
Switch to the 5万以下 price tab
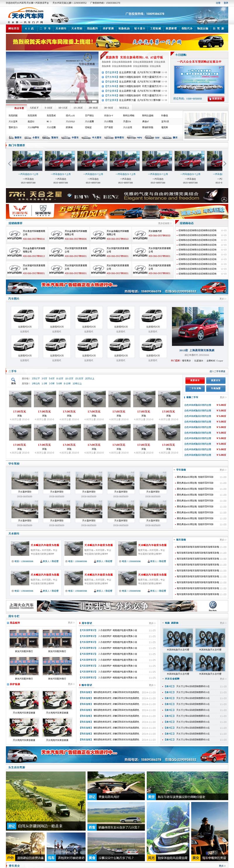pos(34,108)
